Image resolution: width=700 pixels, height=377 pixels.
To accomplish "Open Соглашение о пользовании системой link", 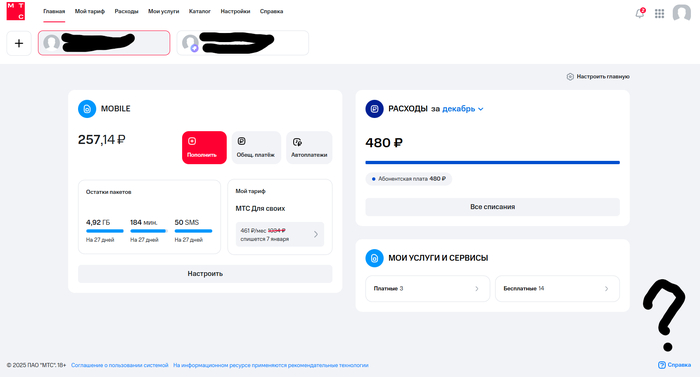I will pyautogui.click(x=120, y=365).
